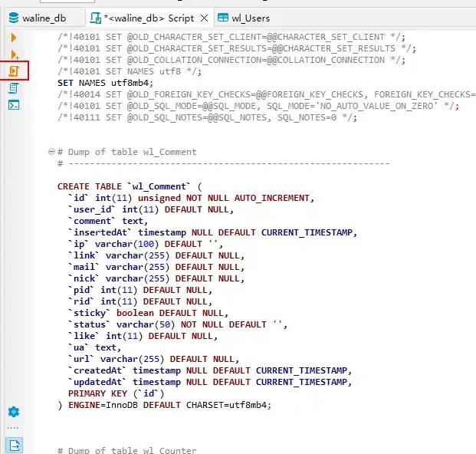Execute SQL statement with the orange arrow
The height and width of the screenshot is (454, 476).
click(13, 38)
